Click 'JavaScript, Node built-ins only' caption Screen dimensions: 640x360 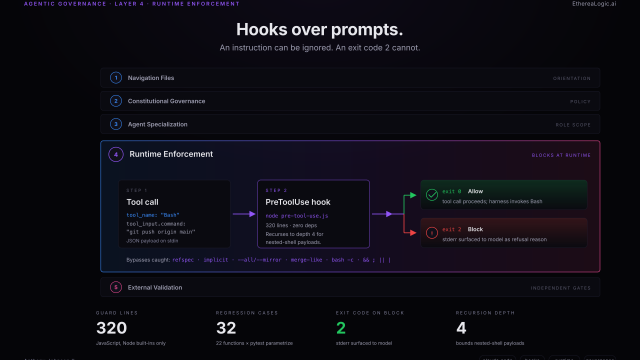click(x=131, y=343)
